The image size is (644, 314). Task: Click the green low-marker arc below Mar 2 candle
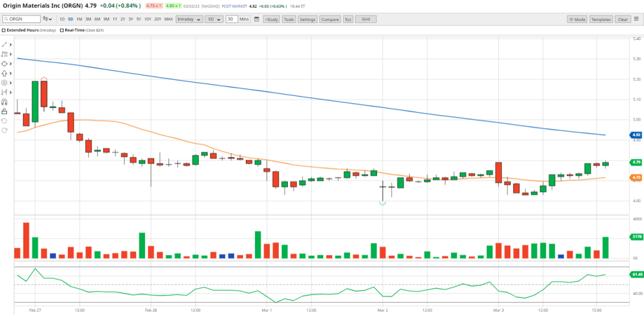pos(383,203)
